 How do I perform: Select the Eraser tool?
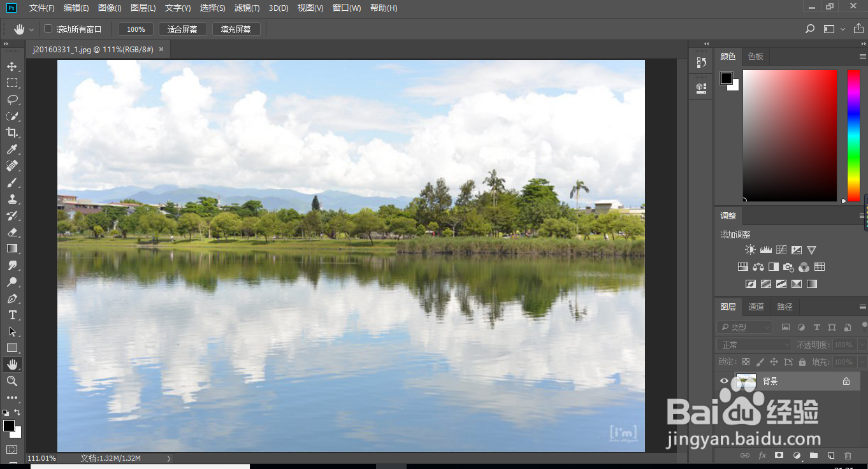click(x=11, y=232)
